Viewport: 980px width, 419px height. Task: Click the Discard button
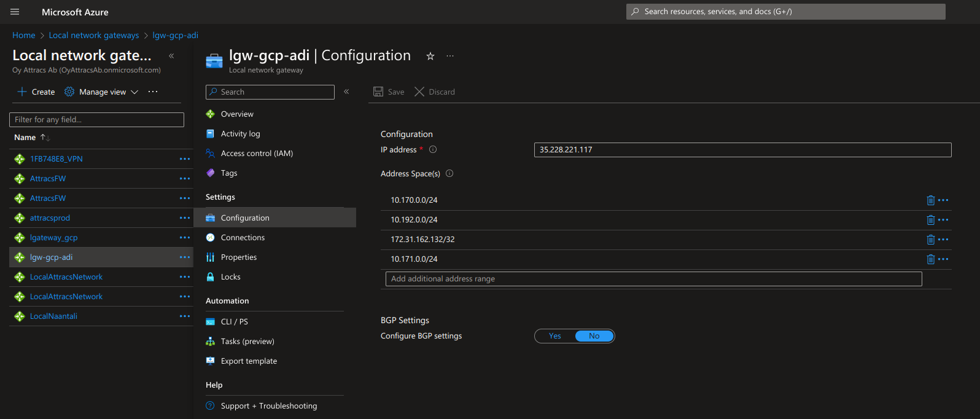tap(435, 92)
